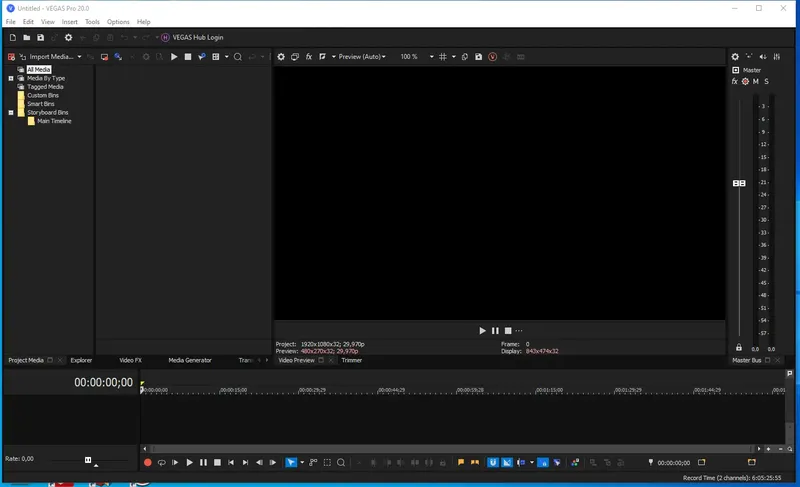Open the File menu

(x=11, y=22)
